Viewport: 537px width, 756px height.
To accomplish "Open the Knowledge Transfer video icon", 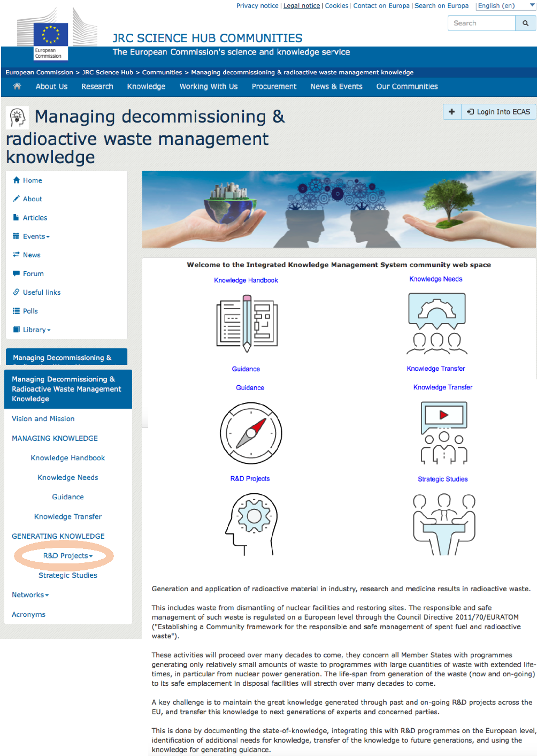I will coord(443,432).
